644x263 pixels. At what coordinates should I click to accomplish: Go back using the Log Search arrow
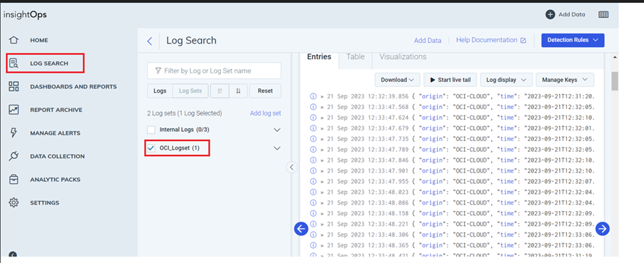point(150,41)
